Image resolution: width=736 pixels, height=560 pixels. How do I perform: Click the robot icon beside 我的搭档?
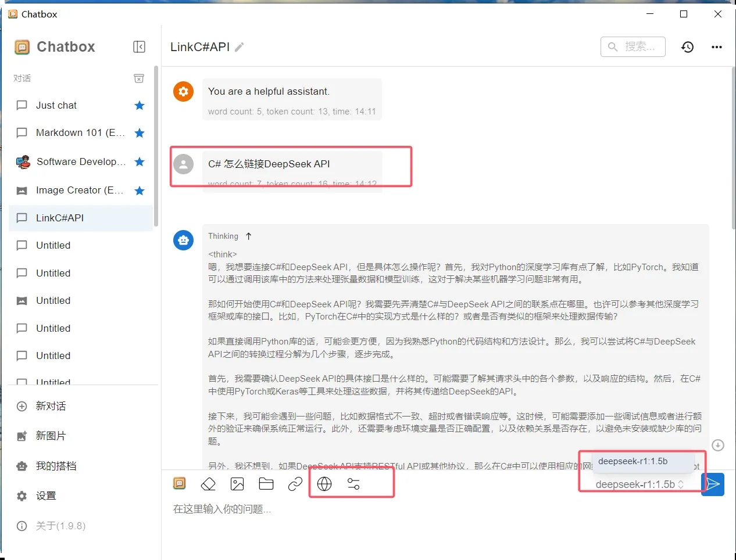pyautogui.click(x=22, y=466)
